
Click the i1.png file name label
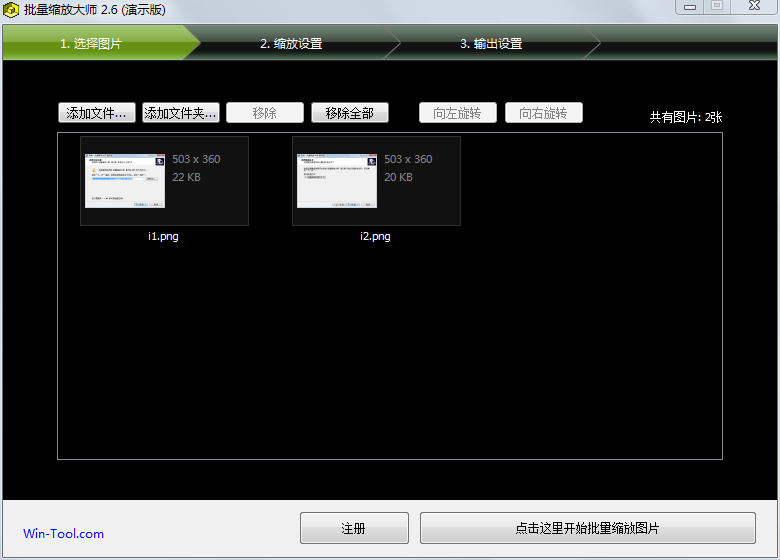tap(163, 236)
